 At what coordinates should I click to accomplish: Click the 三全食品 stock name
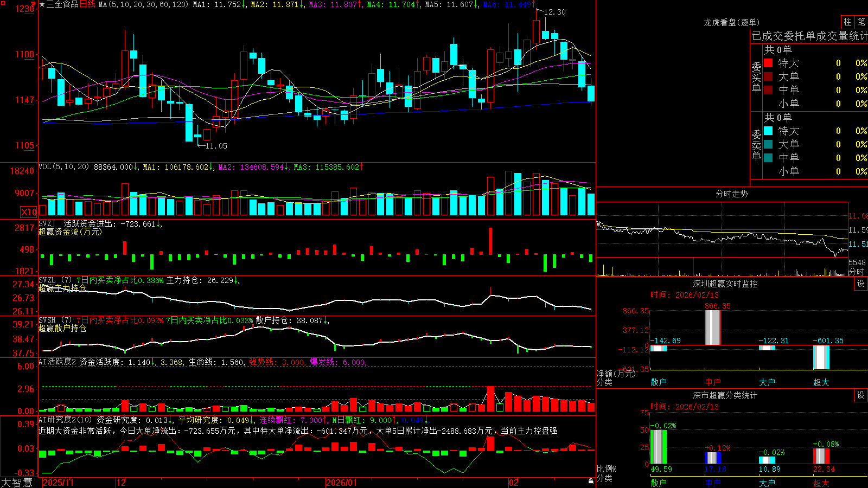(x=62, y=4)
